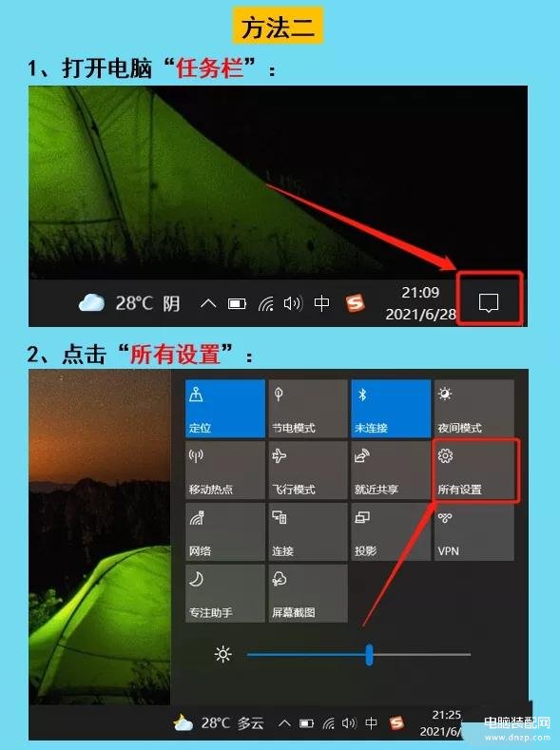This screenshot has height=750, width=560.
Task: Expand hidden tray icons chevron in upper taskbar
Action: 208,303
